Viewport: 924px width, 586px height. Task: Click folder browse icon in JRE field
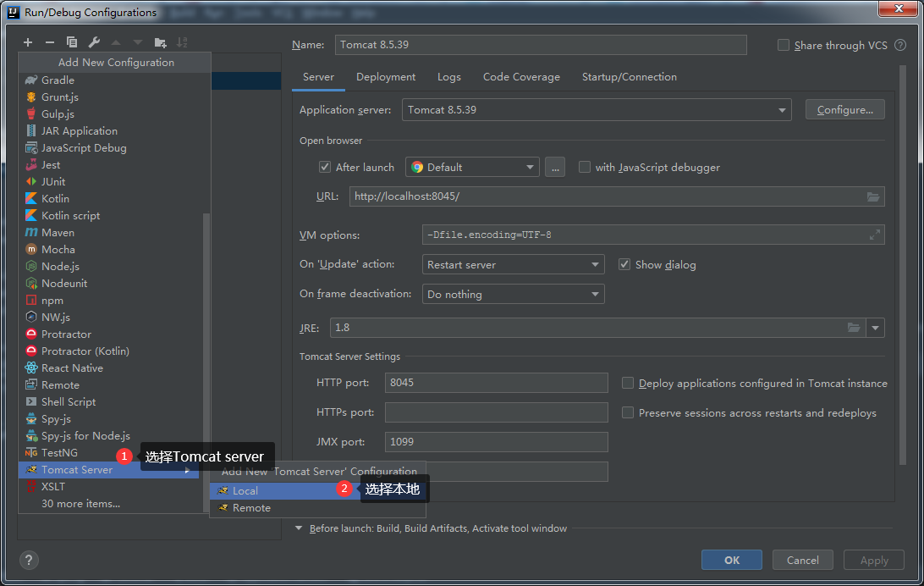click(853, 327)
